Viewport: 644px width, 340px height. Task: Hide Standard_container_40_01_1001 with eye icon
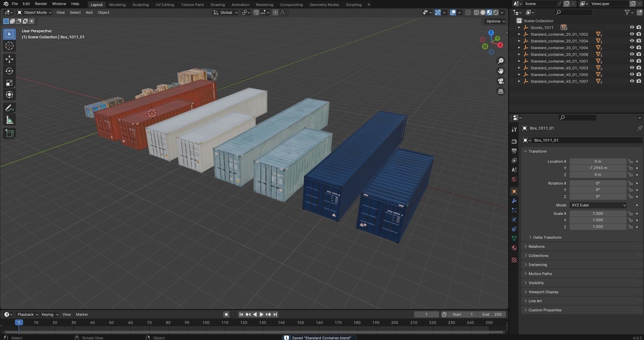click(x=632, y=61)
